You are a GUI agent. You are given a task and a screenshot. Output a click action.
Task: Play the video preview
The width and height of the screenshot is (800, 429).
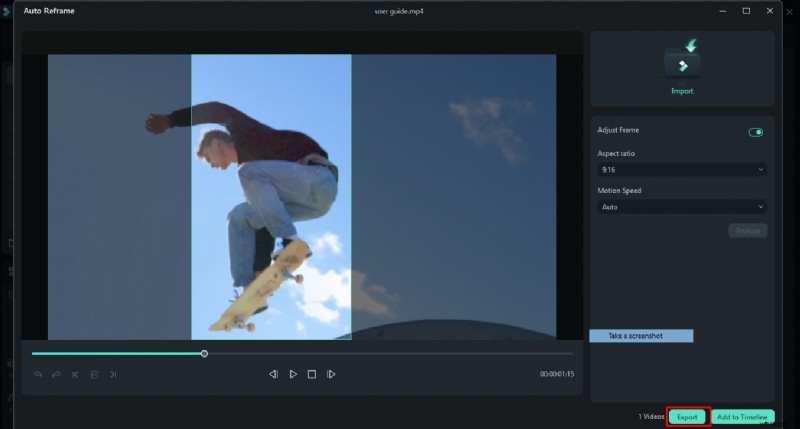tap(293, 374)
